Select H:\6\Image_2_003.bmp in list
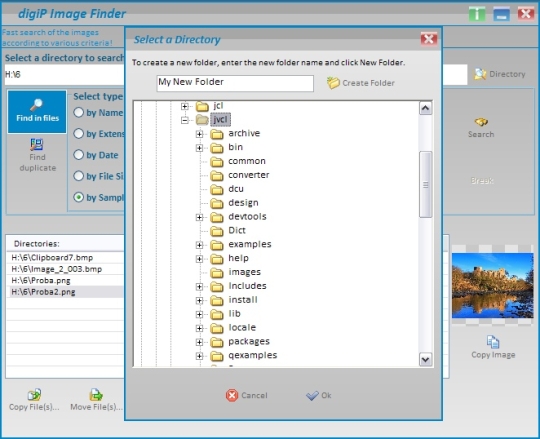 click(65, 269)
